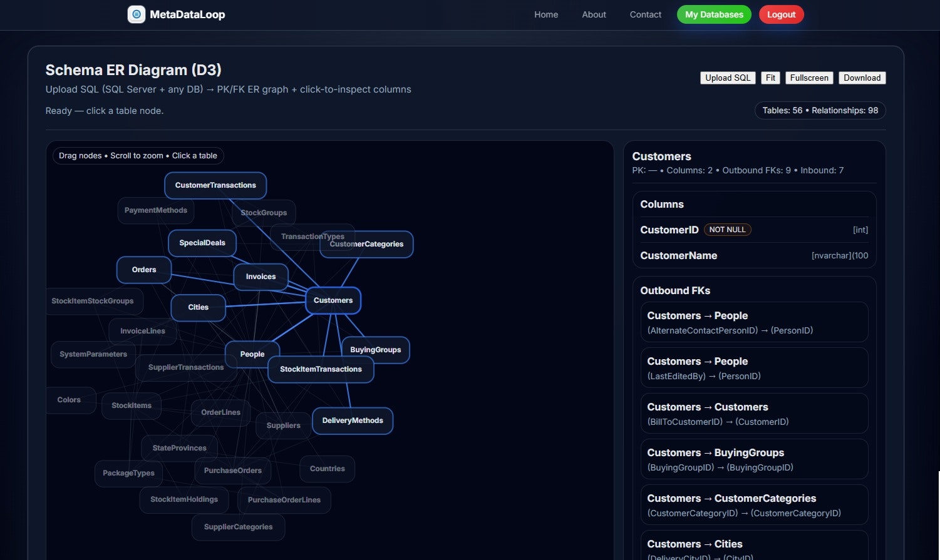The image size is (940, 560).
Task: Select the People table node
Action: 252,354
